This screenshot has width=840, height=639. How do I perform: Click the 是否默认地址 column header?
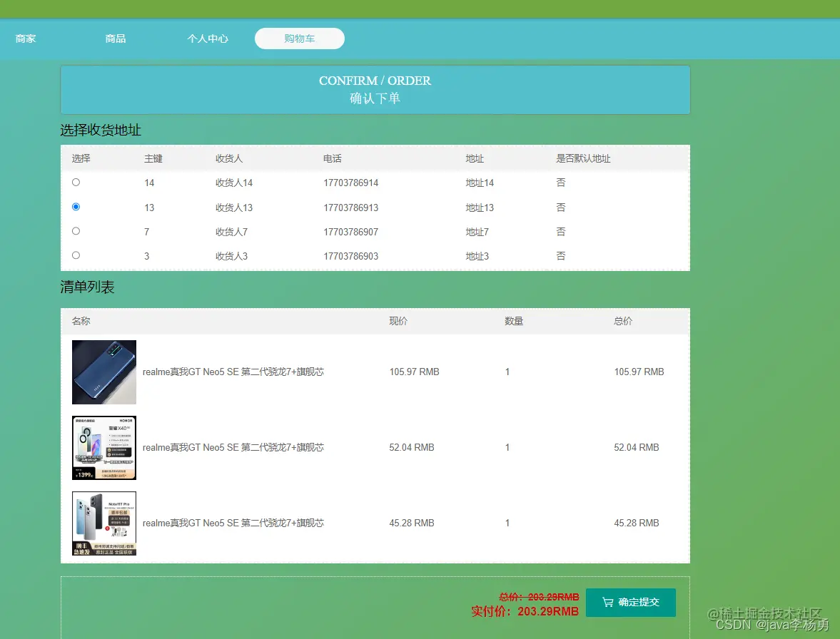[583, 158]
